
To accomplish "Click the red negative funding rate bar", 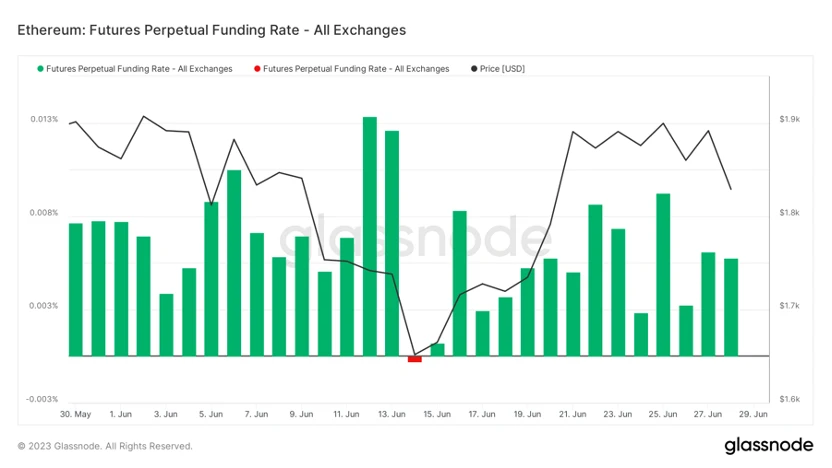I will click(x=414, y=359).
